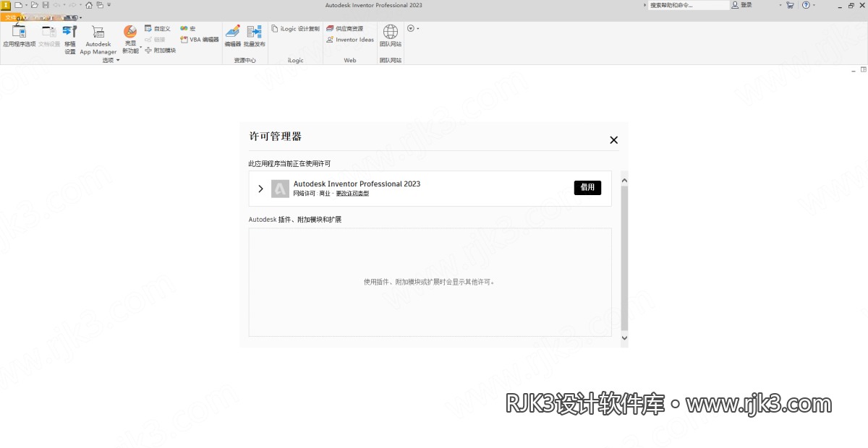Expand the arrow before the search box
This screenshot has height=448, width=868.
coord(644,5)
